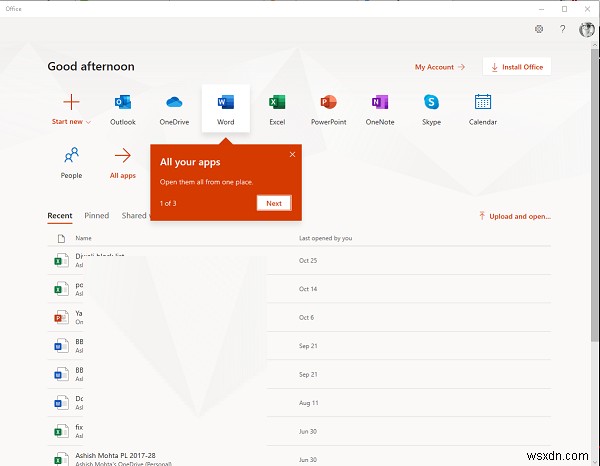The image size is (600, 466).
Task: Switch to the Recent tab
Action: tap(60, 216)
